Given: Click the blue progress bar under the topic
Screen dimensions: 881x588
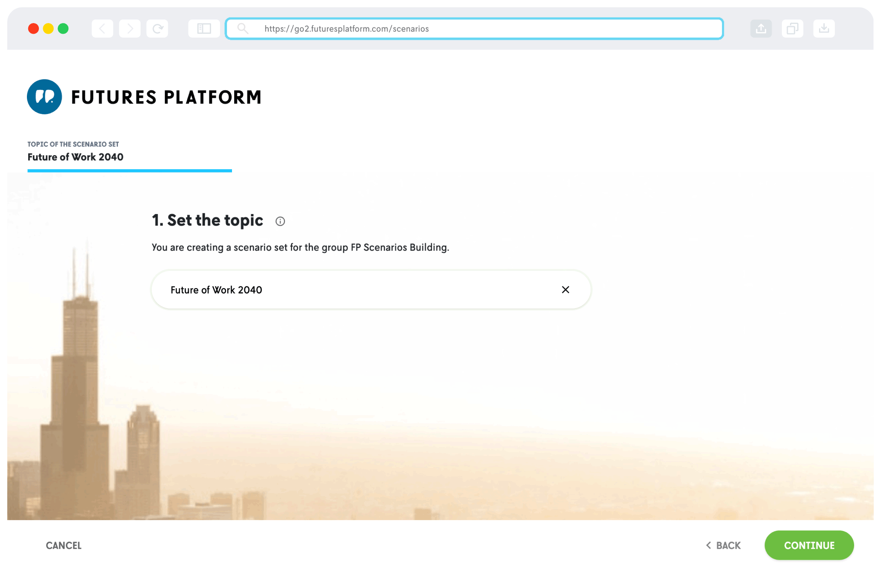Looking at the screenshot, I should pyautogui.click(x=129, y=171).
